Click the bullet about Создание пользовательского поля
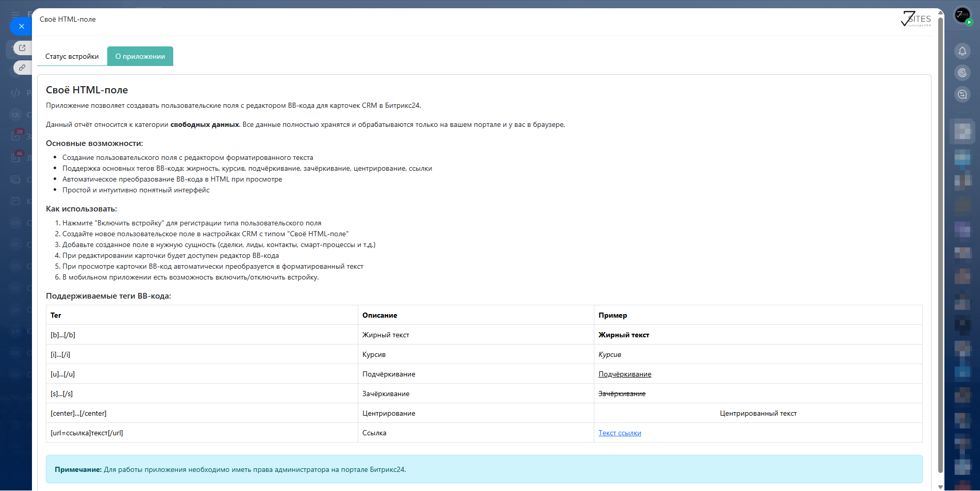The image size is (980, 491). tap(188, 157)
